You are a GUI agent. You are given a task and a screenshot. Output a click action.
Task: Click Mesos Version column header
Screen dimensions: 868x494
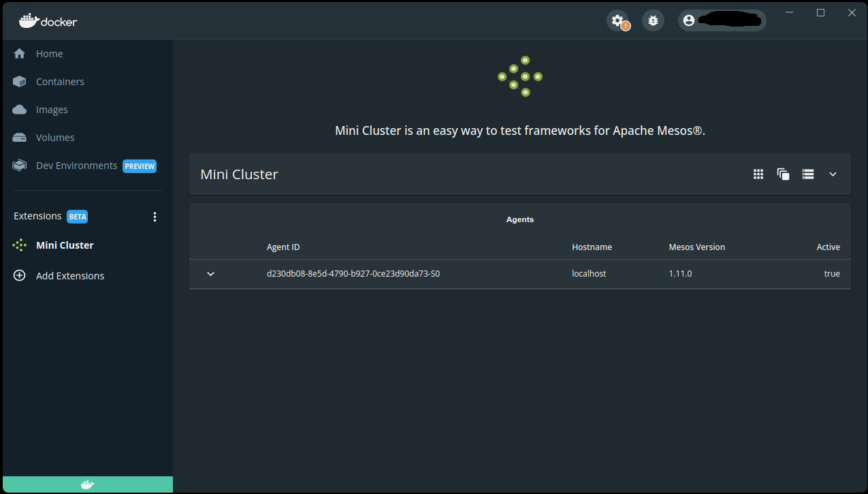[696, 247]
